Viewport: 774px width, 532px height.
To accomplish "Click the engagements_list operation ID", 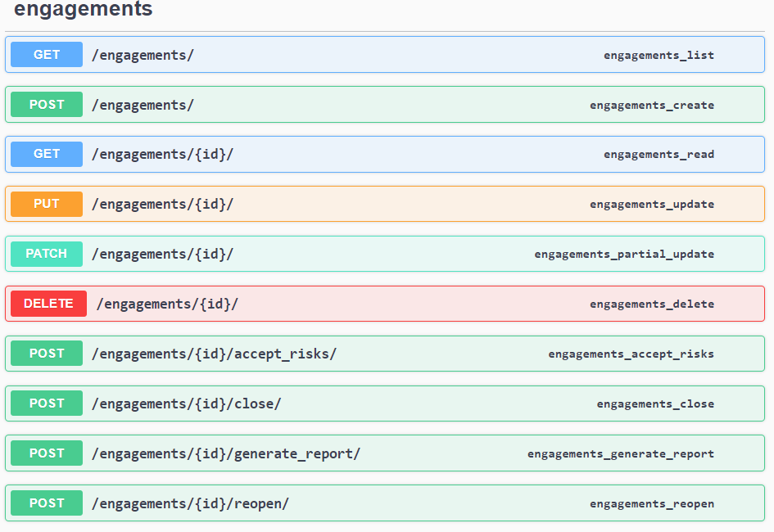I will 659,56.
